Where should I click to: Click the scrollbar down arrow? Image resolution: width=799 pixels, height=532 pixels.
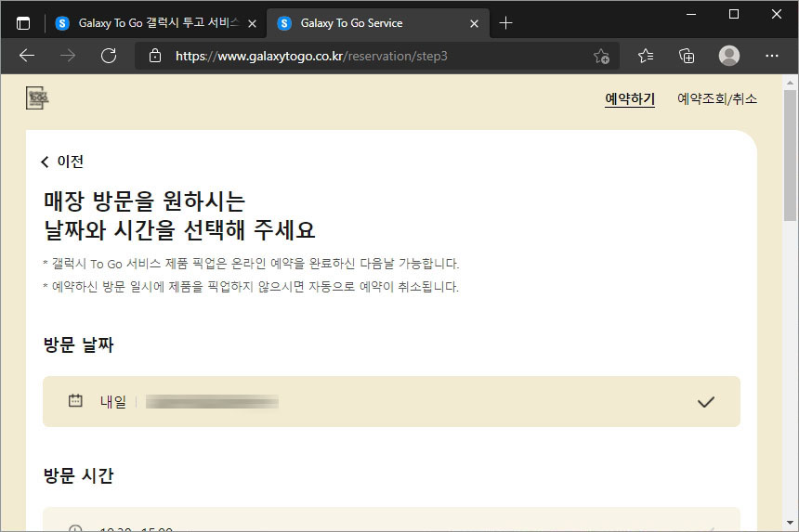pyautogui.click(x=790, y=523)
